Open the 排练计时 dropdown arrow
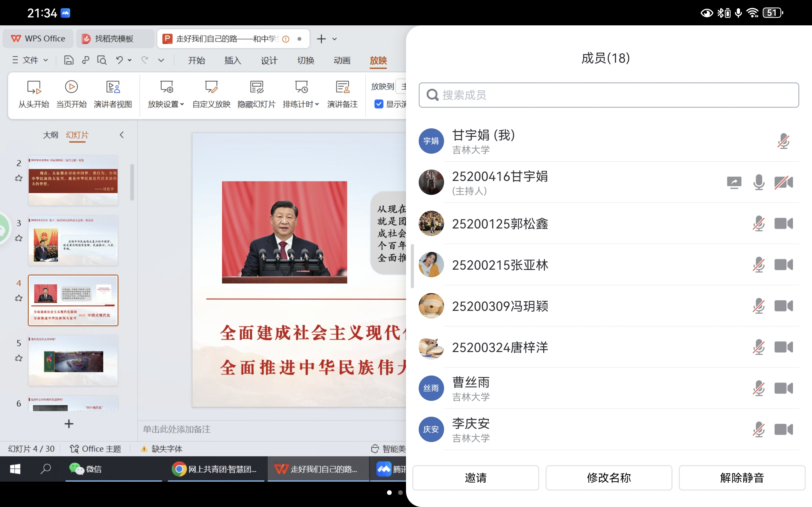This screenshot has width=812, height=507. [317, 104]
